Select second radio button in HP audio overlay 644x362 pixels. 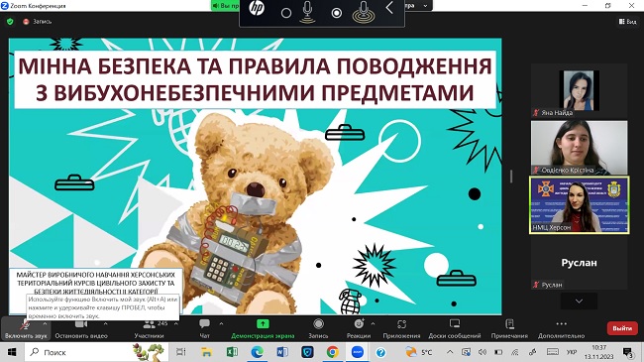[x=337, y=13]
